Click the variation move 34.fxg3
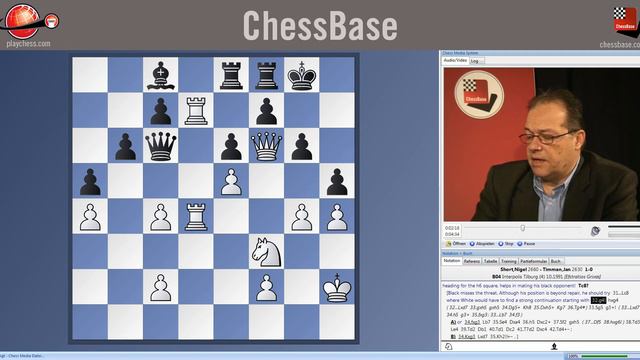640x360 pixels. (x=472, y=322)
